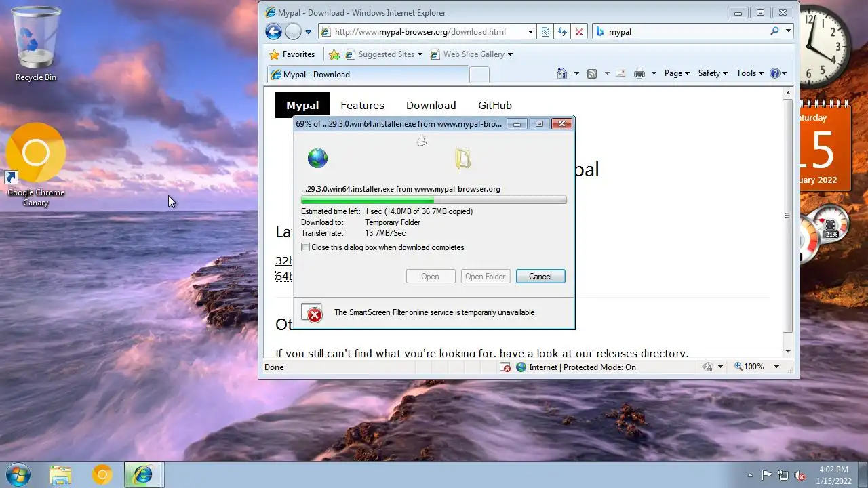Viewport: 868px width, 488px height.
Task: Click the Mypal site nav item
Action: coord(302,105)
